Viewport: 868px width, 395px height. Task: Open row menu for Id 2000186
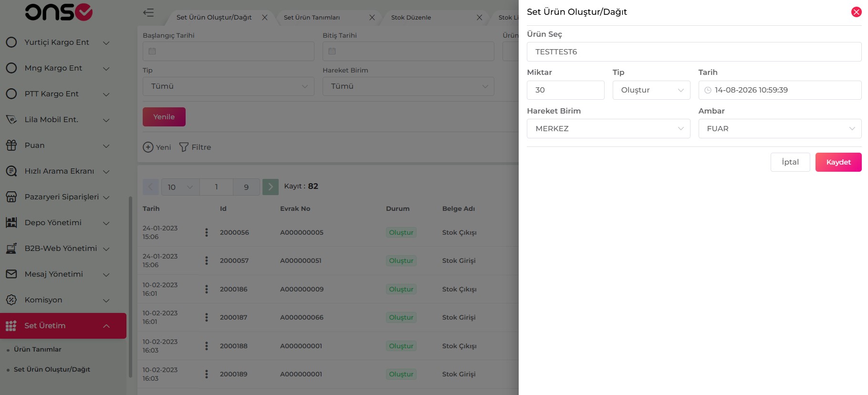pyautogui.click(x=207, y=289)
